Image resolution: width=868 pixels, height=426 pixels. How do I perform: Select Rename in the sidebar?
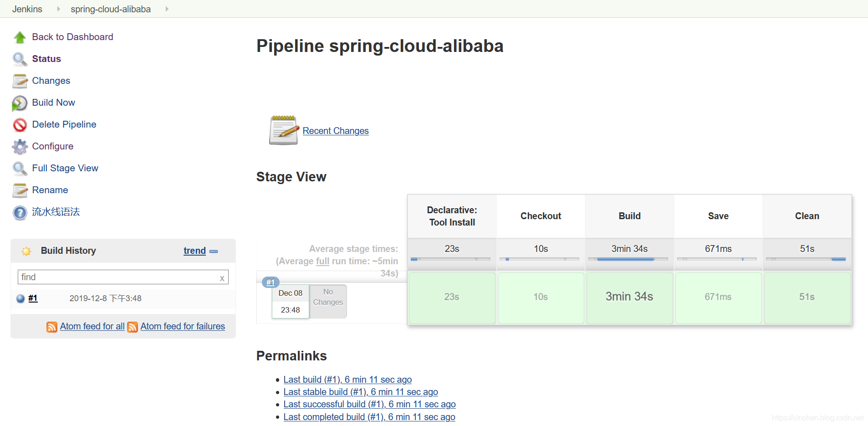pos(50,190)
